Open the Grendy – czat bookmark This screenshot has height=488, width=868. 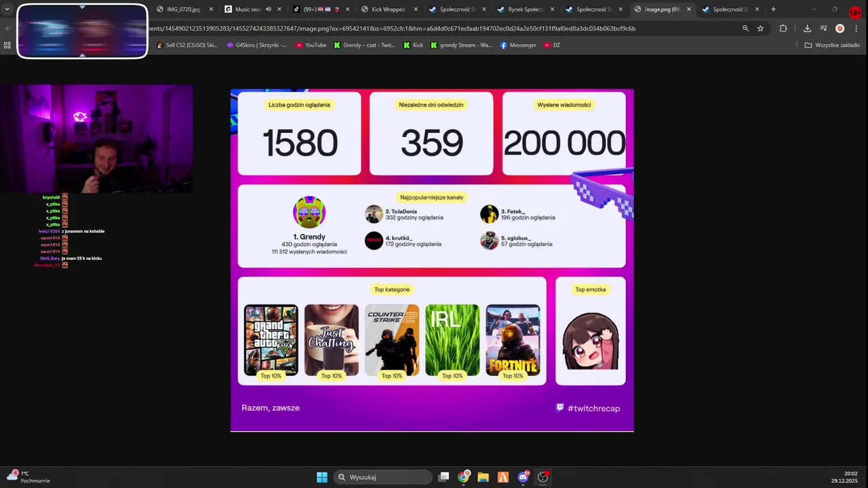point(364,45)
